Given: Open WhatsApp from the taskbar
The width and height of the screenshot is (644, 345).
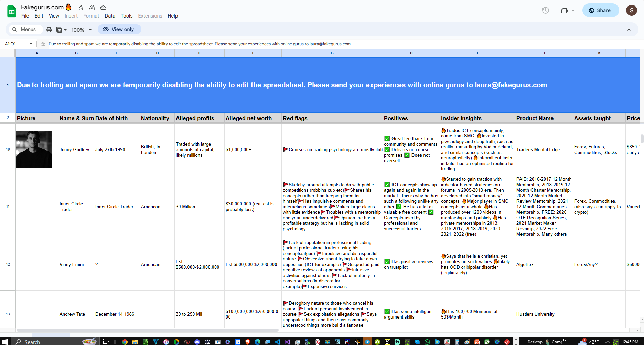Looking at the screenshot, I should (x=427, y=342).
